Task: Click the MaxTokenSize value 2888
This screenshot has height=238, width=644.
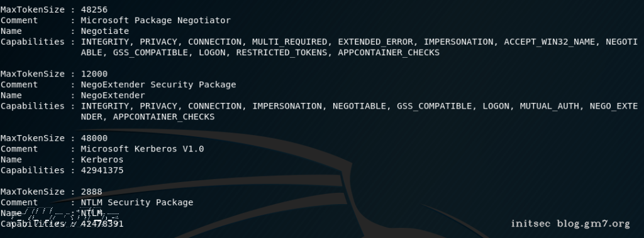Action: pos(91,192)
